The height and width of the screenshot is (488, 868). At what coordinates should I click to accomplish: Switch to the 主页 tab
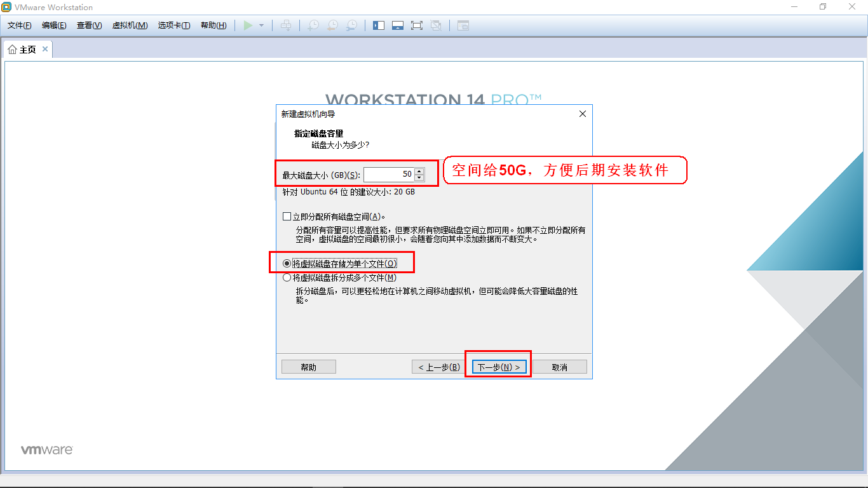point(23,50)
